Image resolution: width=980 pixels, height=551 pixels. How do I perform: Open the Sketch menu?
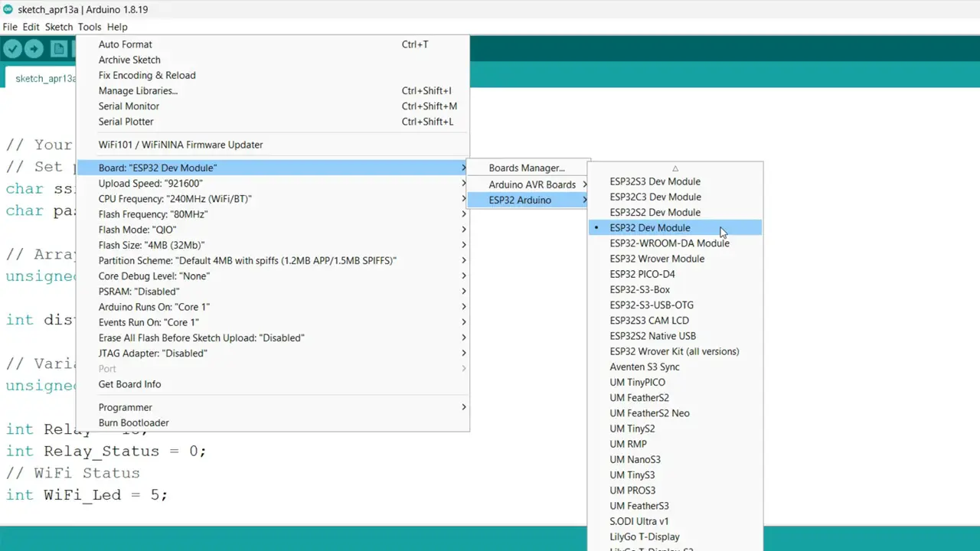(59, 27)
